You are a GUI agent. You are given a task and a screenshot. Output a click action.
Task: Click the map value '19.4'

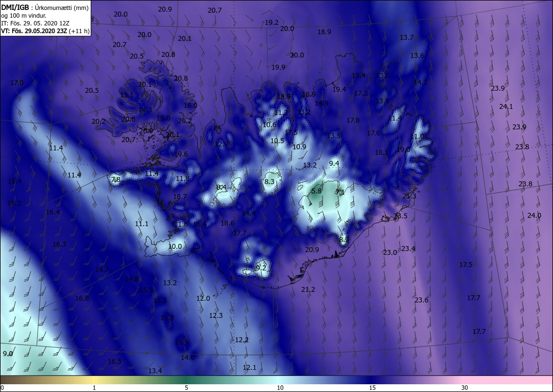pyautogui.click(x=340, y=90)
